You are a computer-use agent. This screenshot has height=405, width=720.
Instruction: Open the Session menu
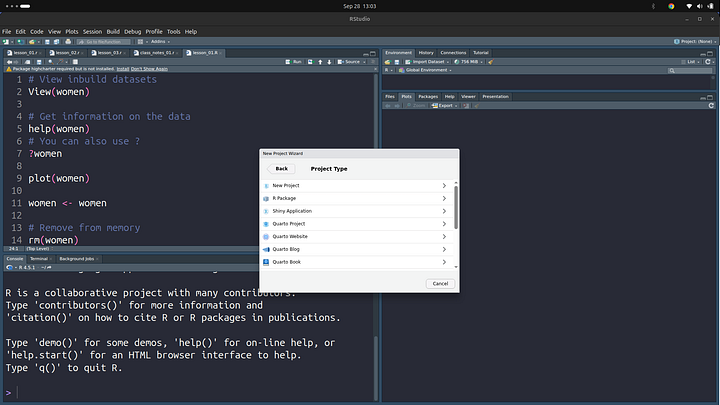[92, 32]
